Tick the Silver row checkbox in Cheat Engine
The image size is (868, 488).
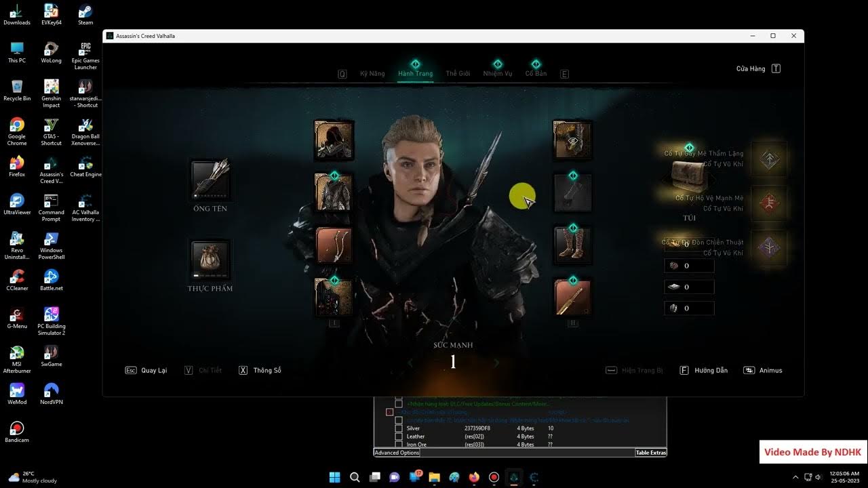[399, 428]
